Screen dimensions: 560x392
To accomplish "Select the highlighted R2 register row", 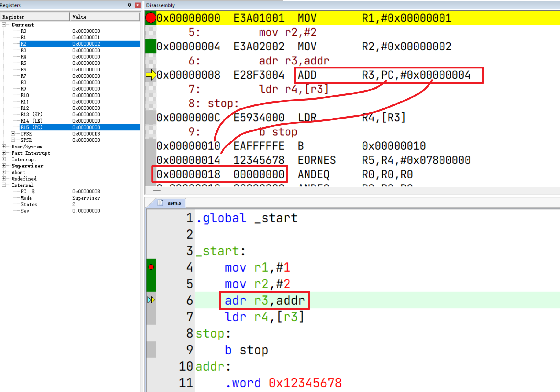I will (x=80, y=44).
